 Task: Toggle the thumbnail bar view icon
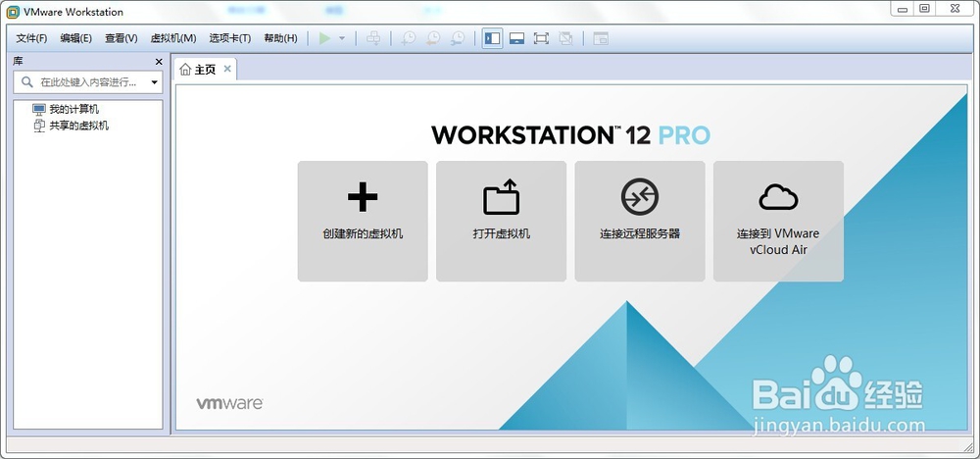(516, 39)
